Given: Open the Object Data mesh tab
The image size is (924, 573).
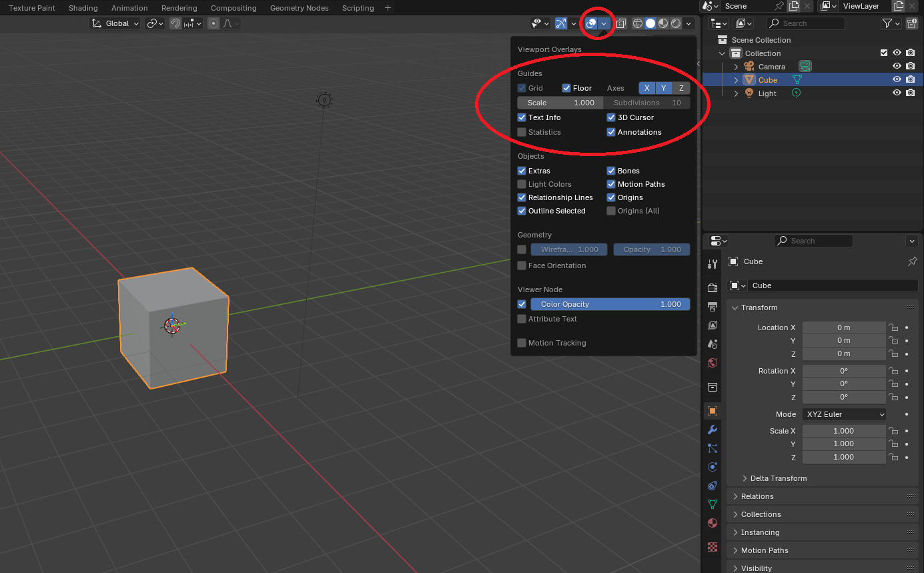Looking at the screenshot, I should pyautogui.click(x=713, y=504).
